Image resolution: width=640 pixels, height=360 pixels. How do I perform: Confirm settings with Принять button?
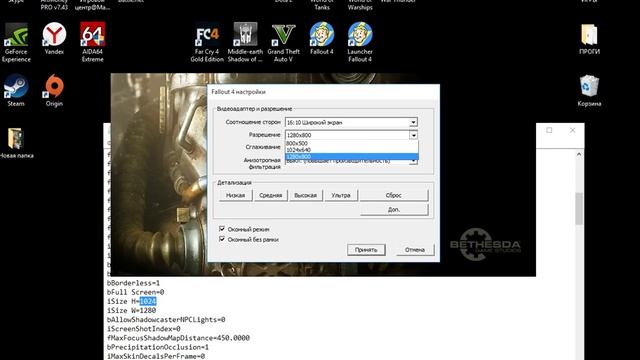(366, 249)
